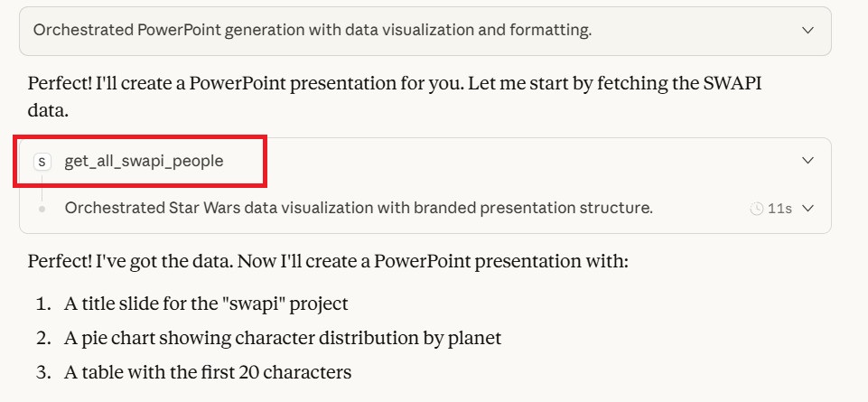Click the number 3 list marker
The height and width of the screenshot is (402, 868).
42,371
